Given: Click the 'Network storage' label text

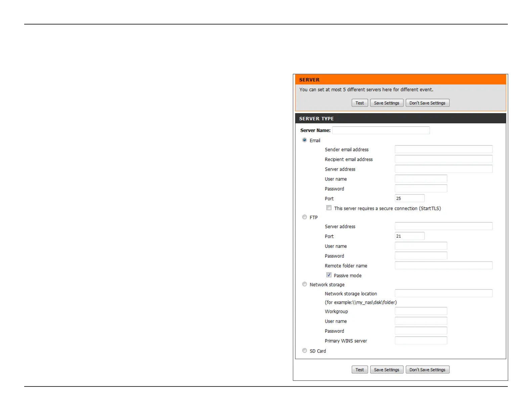Looking at the screenshot, I should tap(327, 285).
